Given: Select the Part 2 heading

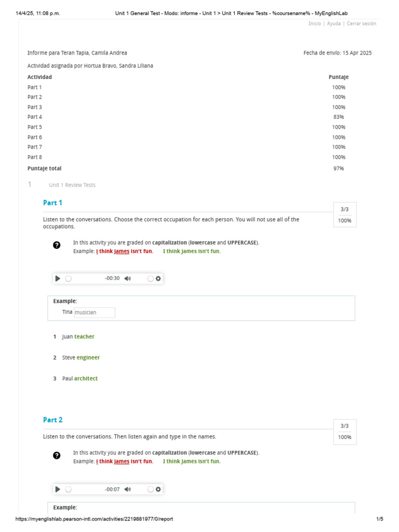Looking at the screenshot, I should click(x=52, y=420).
